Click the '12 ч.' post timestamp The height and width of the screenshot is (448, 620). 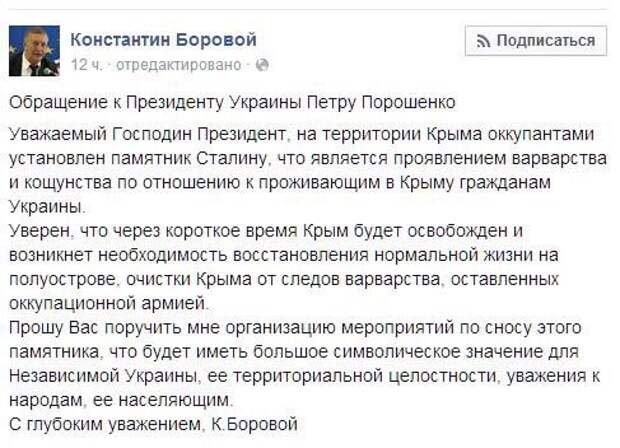tap(86, 64)
